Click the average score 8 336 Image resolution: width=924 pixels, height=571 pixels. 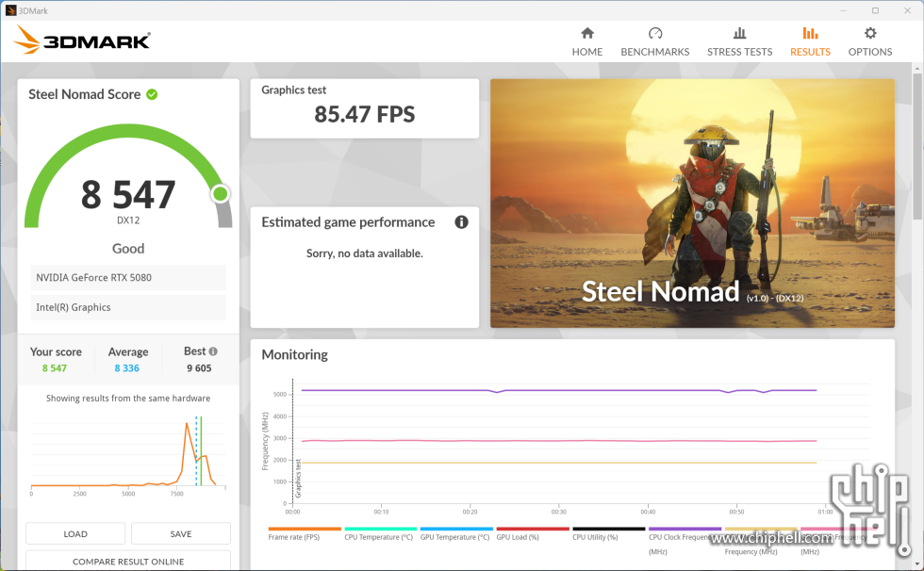pos(126,367)
